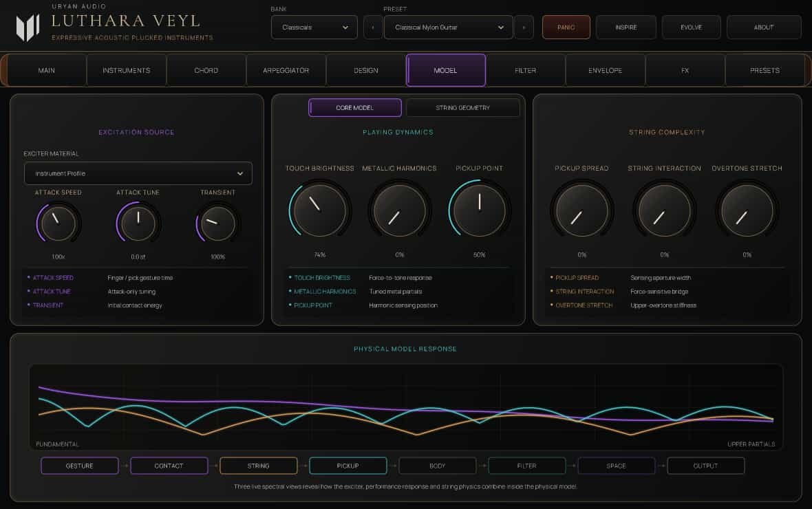Image resolution: width=812 pixels, height=509 pixels.
Task: Click the Pickup Spread knob
Action: click(x=581, y=210)
